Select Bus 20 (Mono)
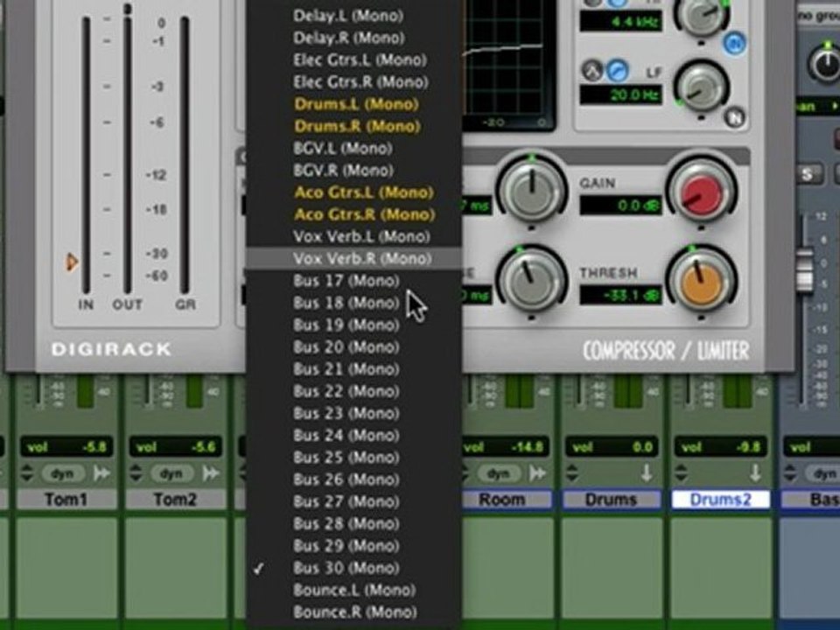The width and height of the screenshot is (840, 630). (353, 347)
